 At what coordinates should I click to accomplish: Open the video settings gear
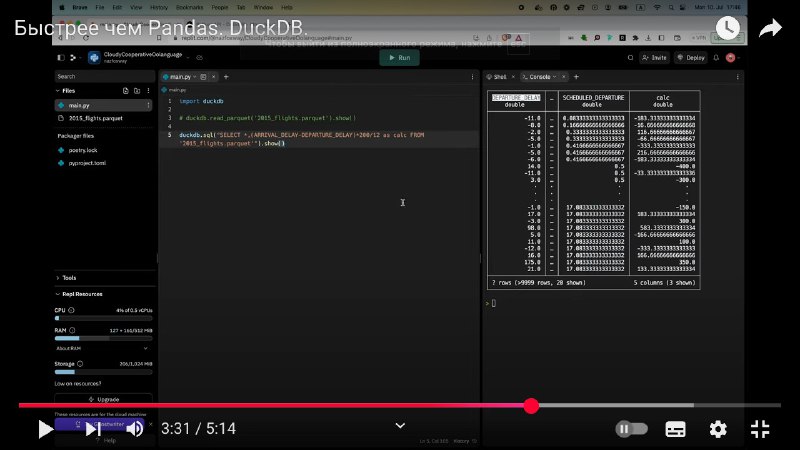[718, 429]
